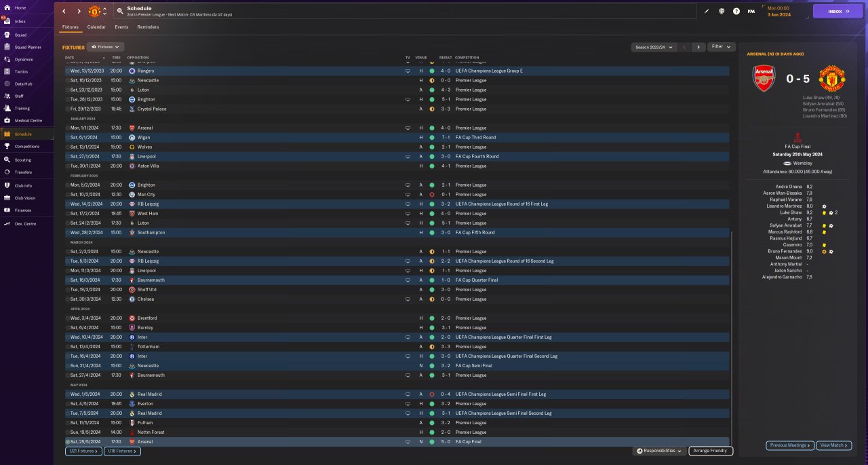Click the search magnifier icon
The width and height of the screenshot is (868, 465).
(120, 11)
